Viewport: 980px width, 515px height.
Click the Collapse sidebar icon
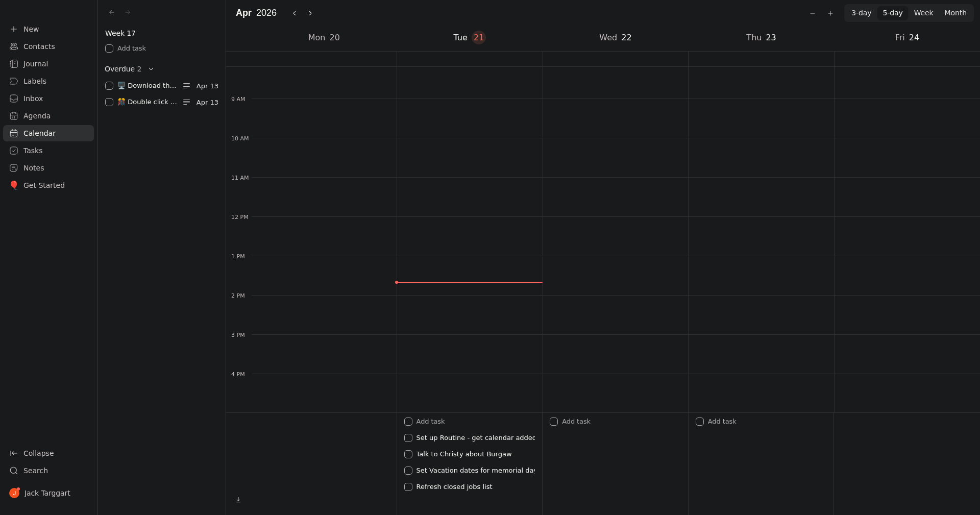(14, 453)
